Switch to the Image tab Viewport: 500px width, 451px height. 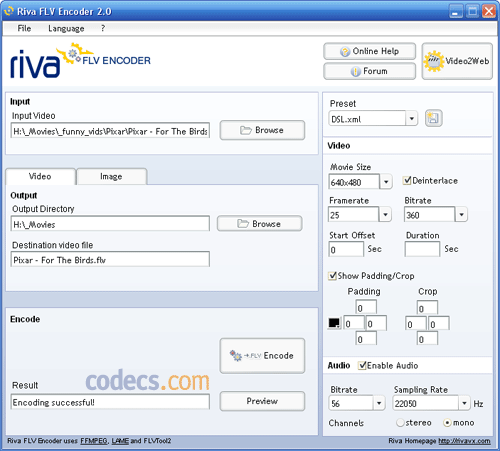[x=111, y=176]
